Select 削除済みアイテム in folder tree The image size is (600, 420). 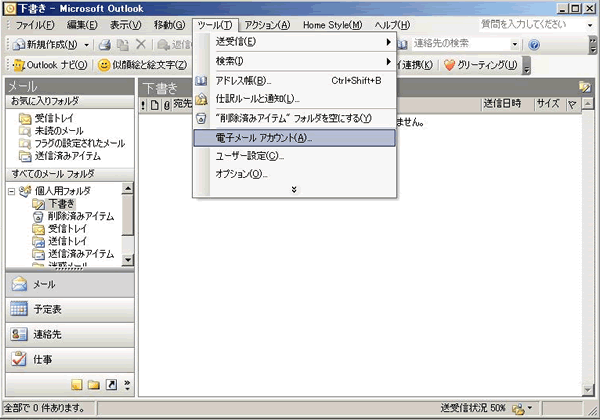pos(81,217)
